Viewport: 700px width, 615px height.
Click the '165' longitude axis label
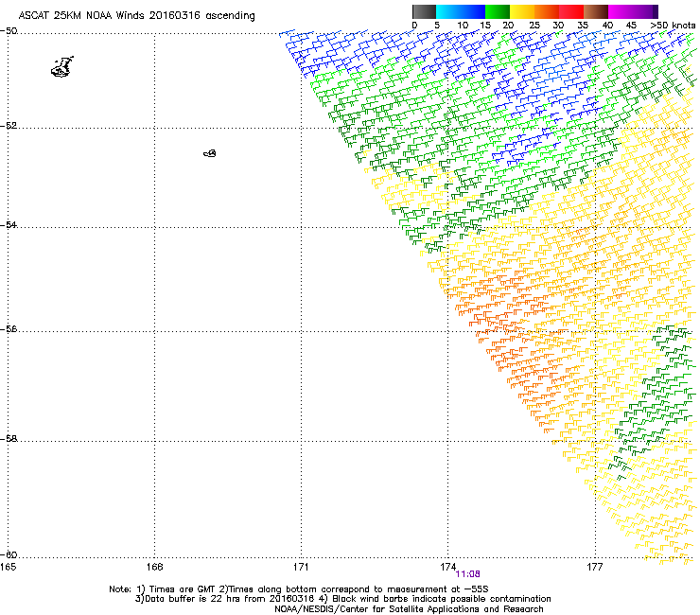(x=8, y=567)
